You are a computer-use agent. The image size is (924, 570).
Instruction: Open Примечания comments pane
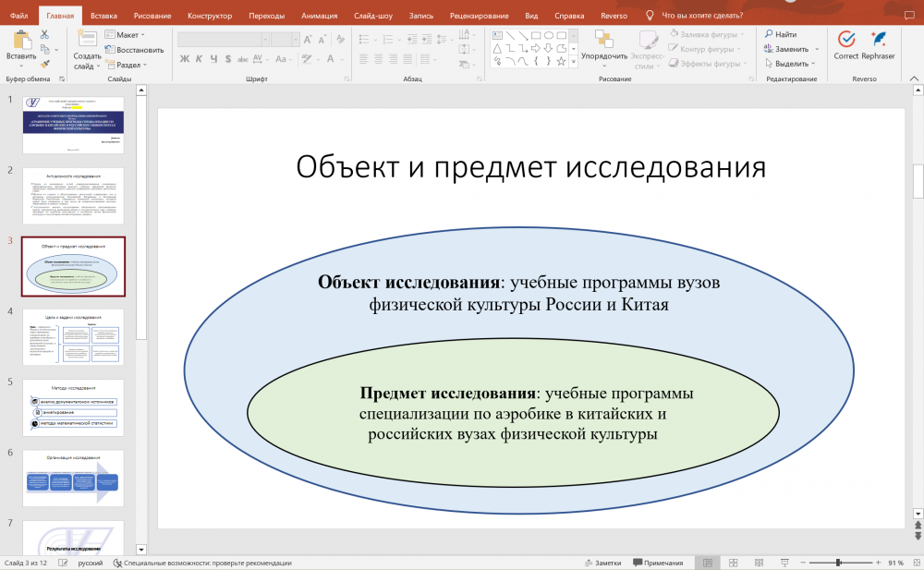click(x=658, y=563)
